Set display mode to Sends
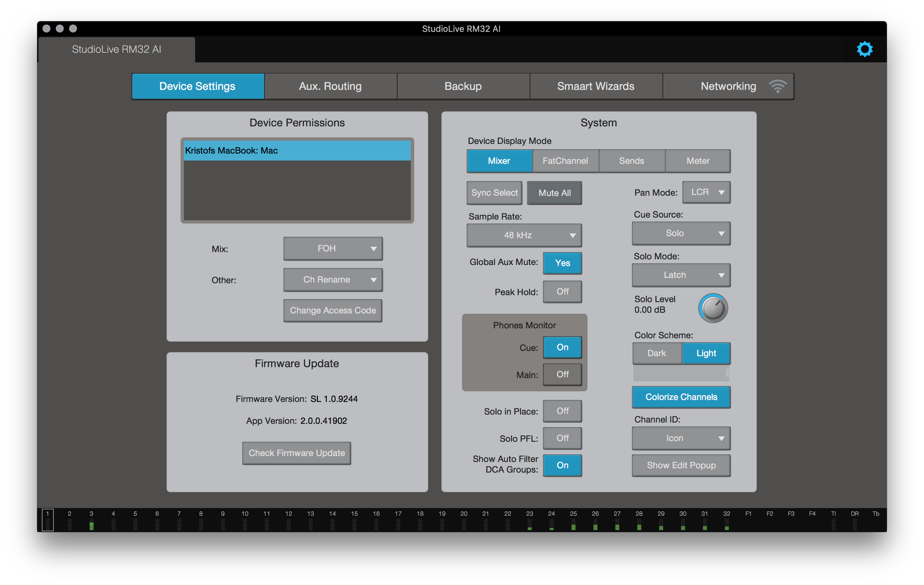This screenshot has width=924, height=585. (632, 161)
